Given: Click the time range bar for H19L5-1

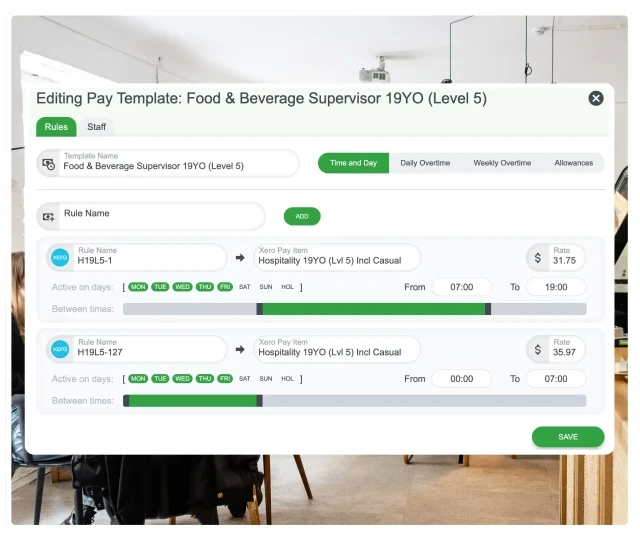Looking at the screenshot, I should pyautogui.click(x=374, y=309).
